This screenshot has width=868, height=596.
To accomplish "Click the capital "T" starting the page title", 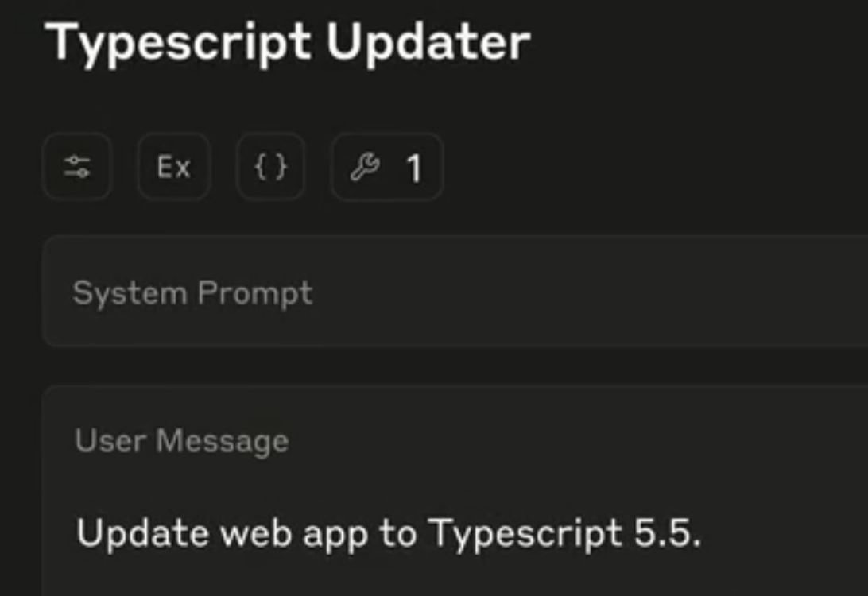I will (x=61, y=42).
